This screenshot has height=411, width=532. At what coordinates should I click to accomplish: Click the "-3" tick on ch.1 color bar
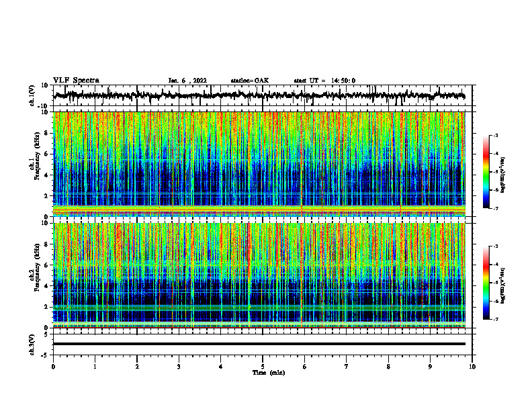[495, 136]
